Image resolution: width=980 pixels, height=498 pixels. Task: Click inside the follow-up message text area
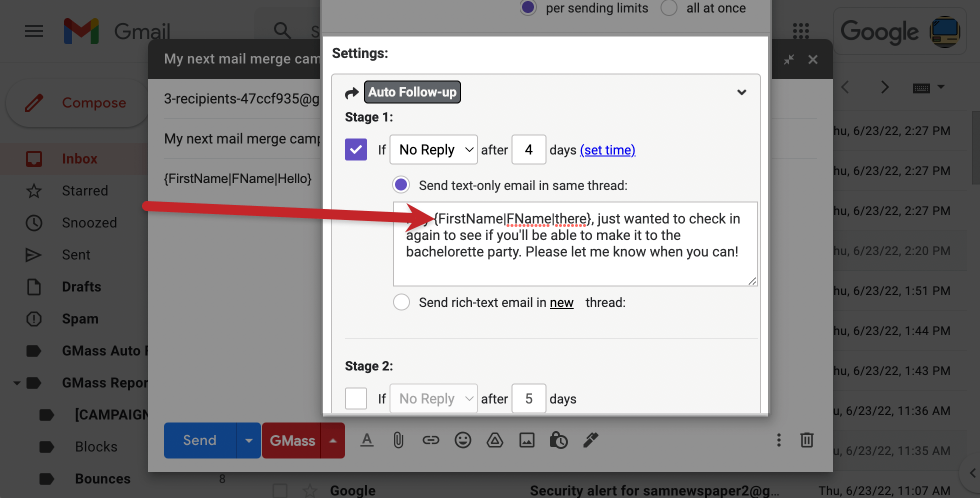[x=575, y=244]
